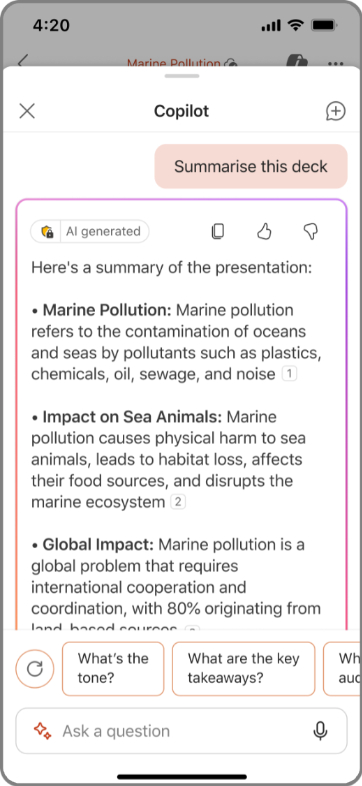
Task: Tap the partially visible third suggestion chip
Action: coord(342,669)
